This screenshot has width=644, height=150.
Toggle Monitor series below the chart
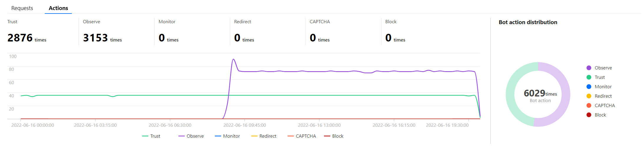pyautogui.click(x=228, y=136)
